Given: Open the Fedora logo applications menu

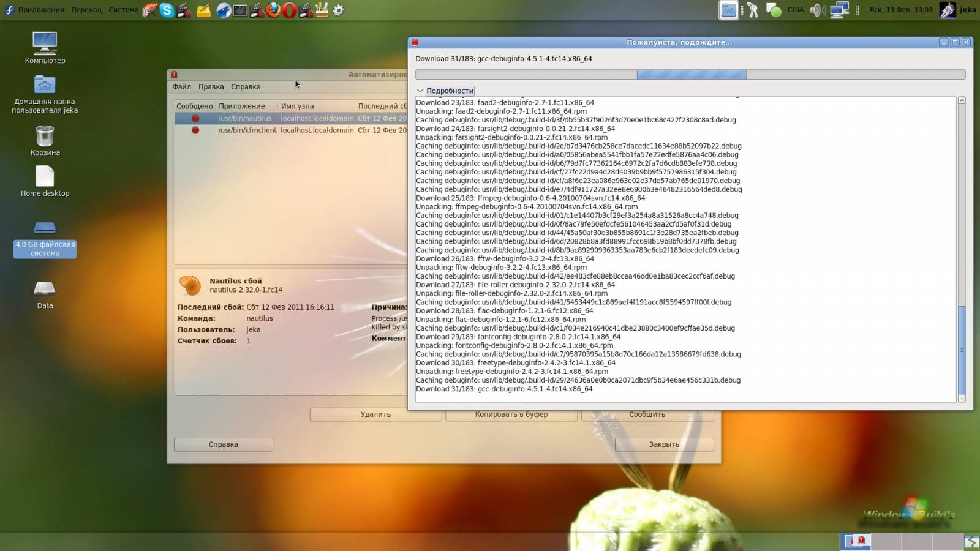Looking at the screenshot, I should point(9,10).
